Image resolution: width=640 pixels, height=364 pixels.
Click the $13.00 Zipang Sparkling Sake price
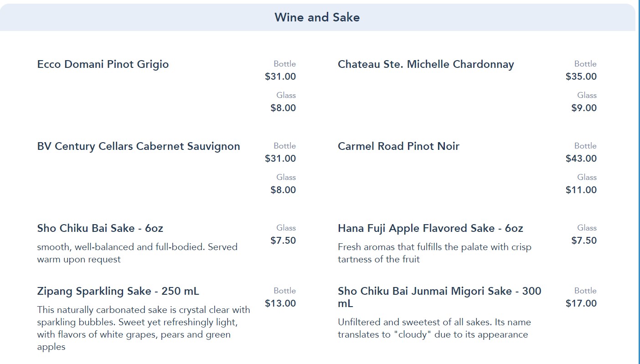280,303
